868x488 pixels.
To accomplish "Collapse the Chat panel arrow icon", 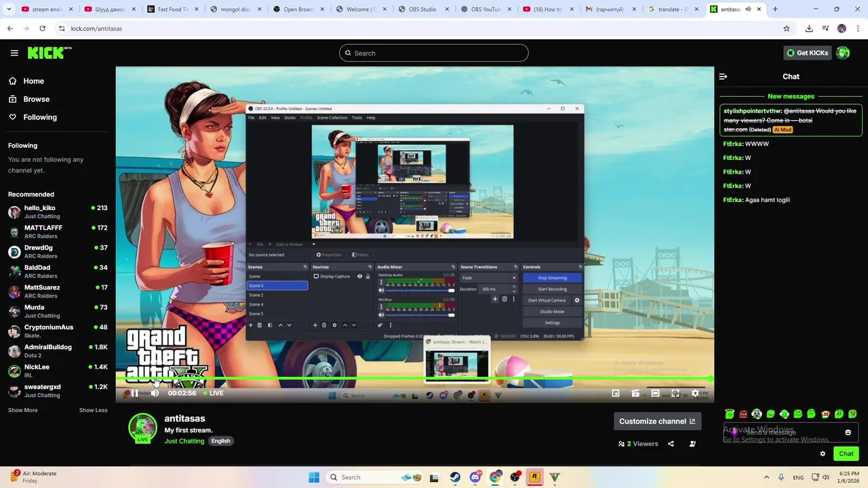I will (723, 77).
